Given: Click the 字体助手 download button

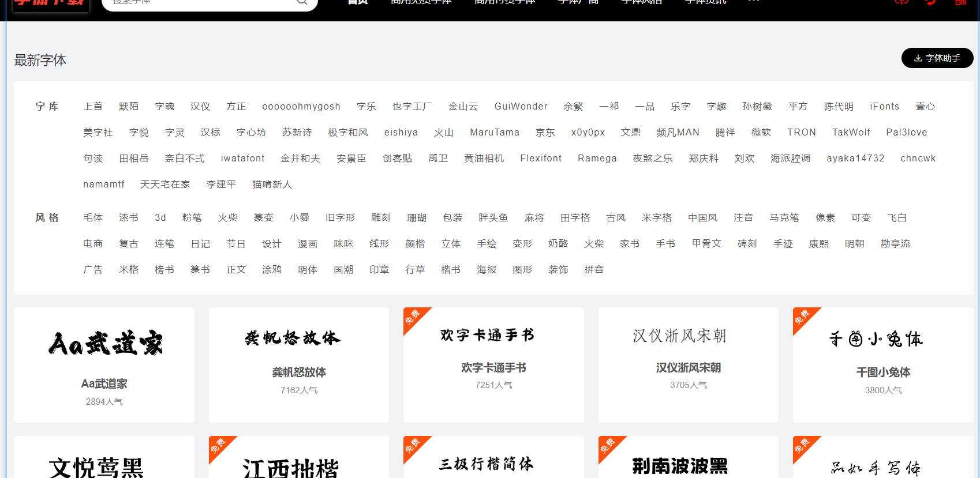Looking at the screenshot, I should tap(937, 58).
